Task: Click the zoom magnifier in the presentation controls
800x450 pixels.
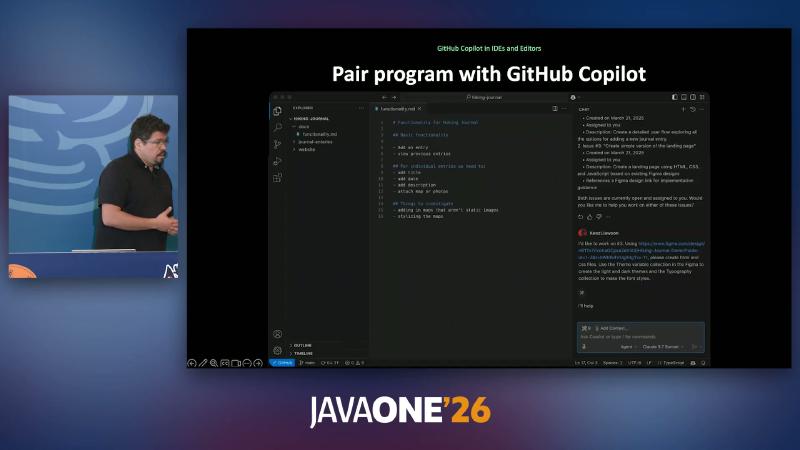Action: pyautogui.click(x=214, y=363)
